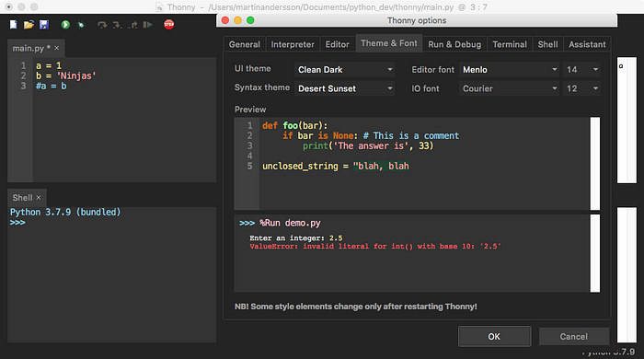Image resolution: width=644 pixels, height=359 pixels.
Task: Click the New file icon
Action: (14, 25)
